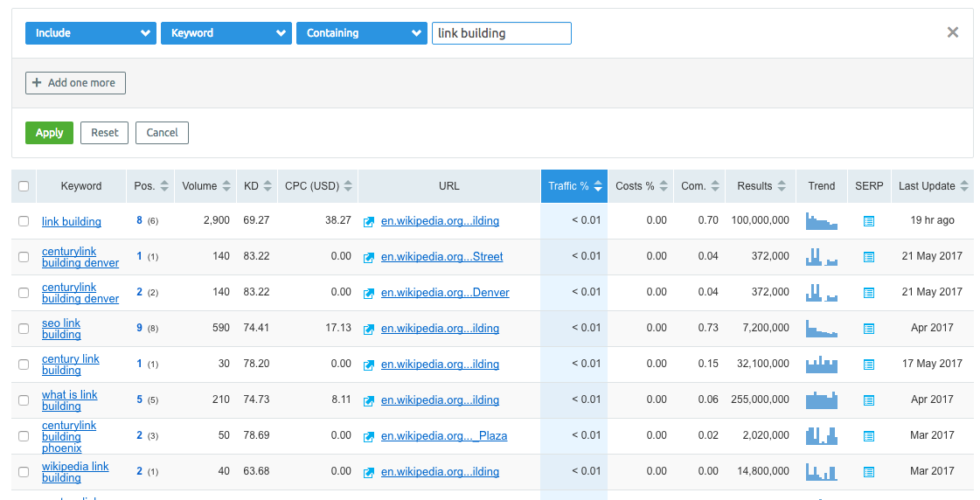The height and width of the screenshot is (500, 980).
Task: Open SERP icon in 'century link building' row
Action: click(x=868, y=365)
